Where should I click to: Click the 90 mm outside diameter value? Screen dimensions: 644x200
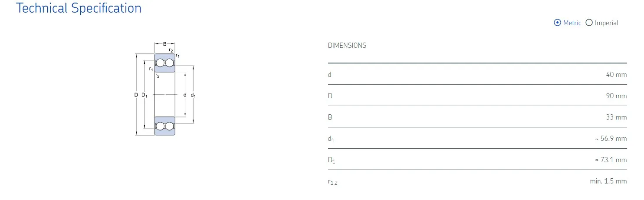pyautogui.click(x=616, y=96)
